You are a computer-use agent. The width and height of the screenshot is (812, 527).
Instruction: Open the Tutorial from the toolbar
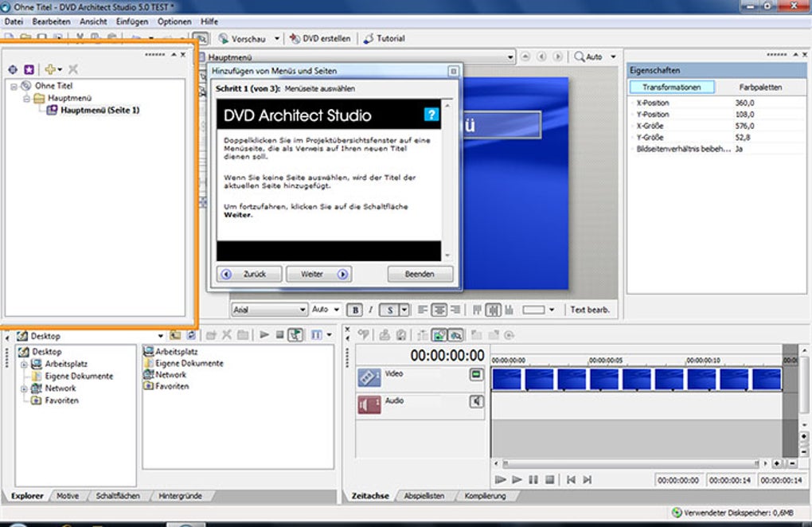[385, 38]
